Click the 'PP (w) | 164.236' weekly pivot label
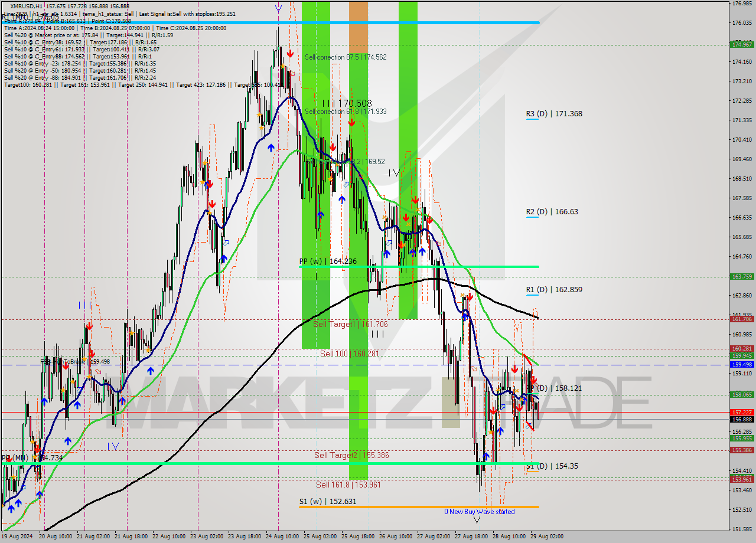Viewport: 756px width, 543px height. coord(327,261)
